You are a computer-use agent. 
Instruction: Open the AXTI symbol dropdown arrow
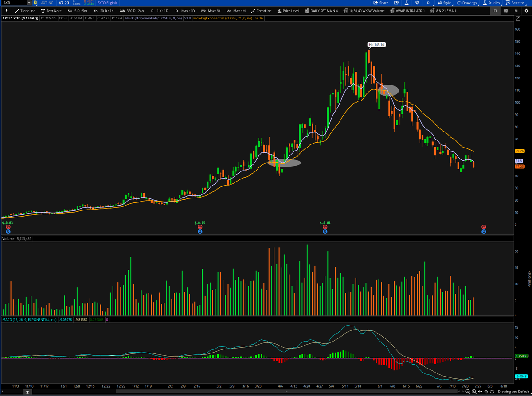(29, 3)
